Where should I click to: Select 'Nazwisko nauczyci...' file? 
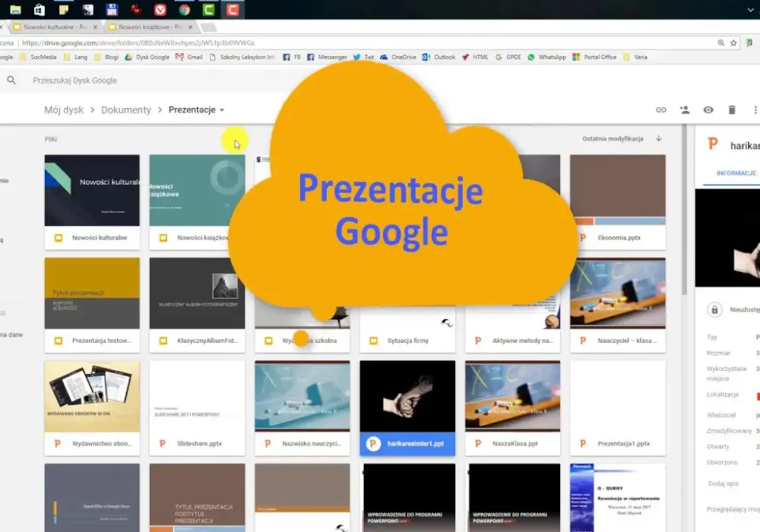coord(302,408)
